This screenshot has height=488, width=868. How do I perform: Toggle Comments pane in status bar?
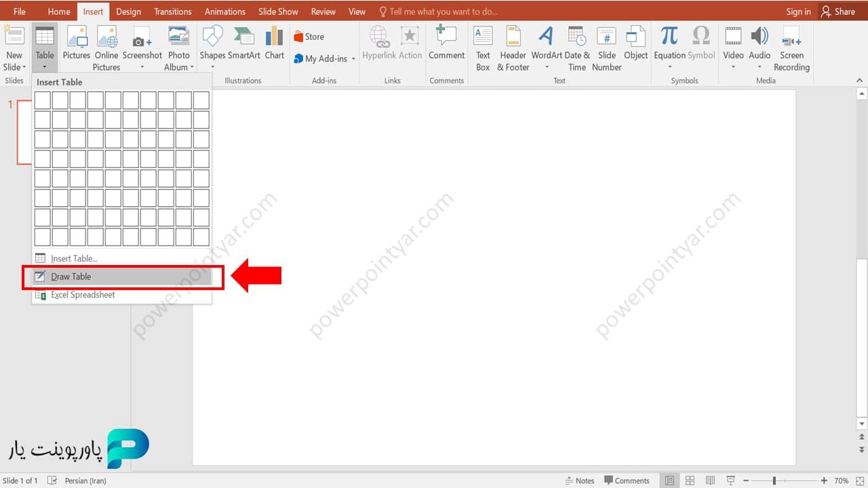pyautogui.click(x=627, y=481)
